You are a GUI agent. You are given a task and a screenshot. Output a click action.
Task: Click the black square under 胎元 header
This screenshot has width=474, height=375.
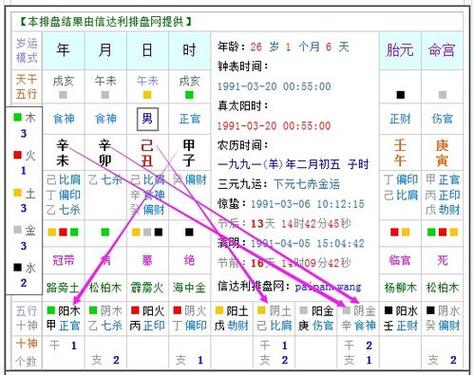coord(400,95)
